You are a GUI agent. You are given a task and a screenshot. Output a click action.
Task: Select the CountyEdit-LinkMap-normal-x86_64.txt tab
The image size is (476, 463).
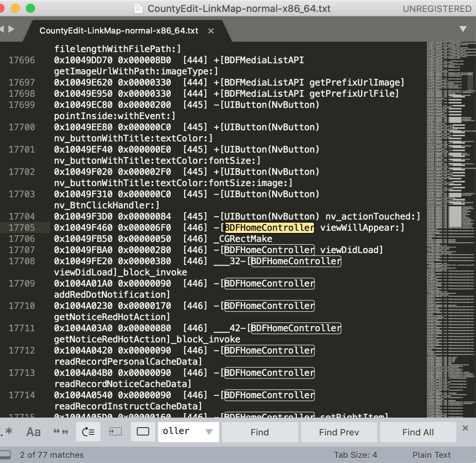[119, 31]
